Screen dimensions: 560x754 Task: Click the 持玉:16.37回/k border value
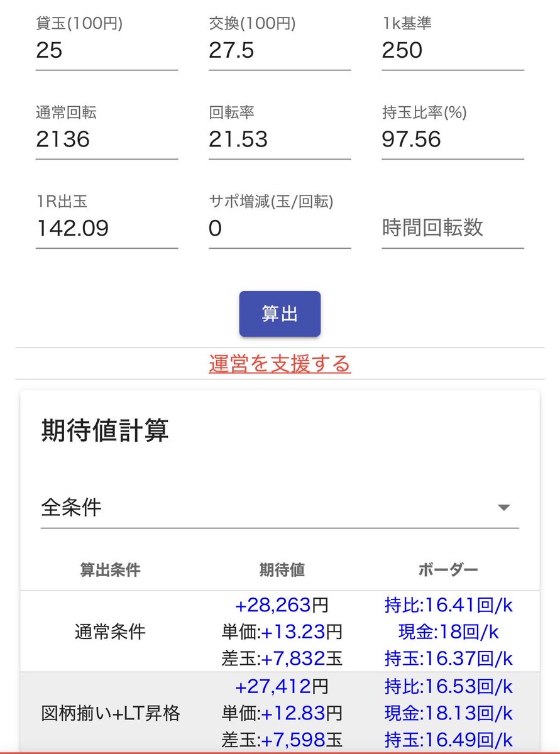click(448, 658)
